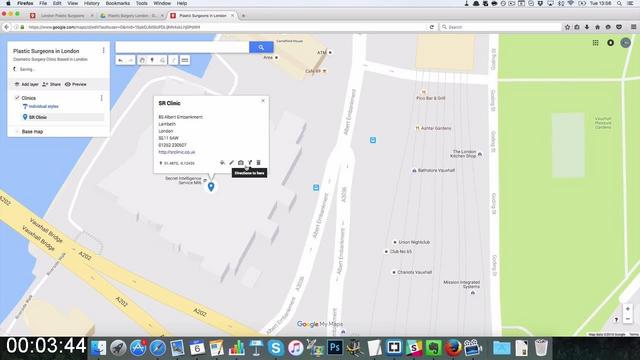The height and width of the screenshot is (360, 640).
Task: Open the style paint bucket for SR Clinic
Action: [x=222, y=163]
